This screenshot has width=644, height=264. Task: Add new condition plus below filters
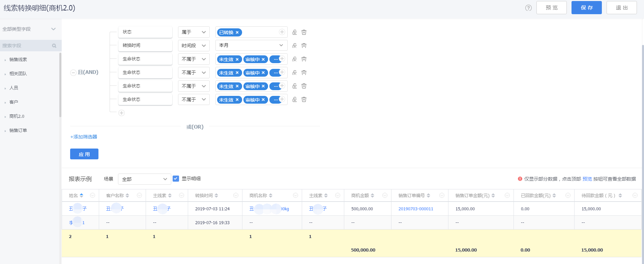pyautogui.click(x=122, y=113)
